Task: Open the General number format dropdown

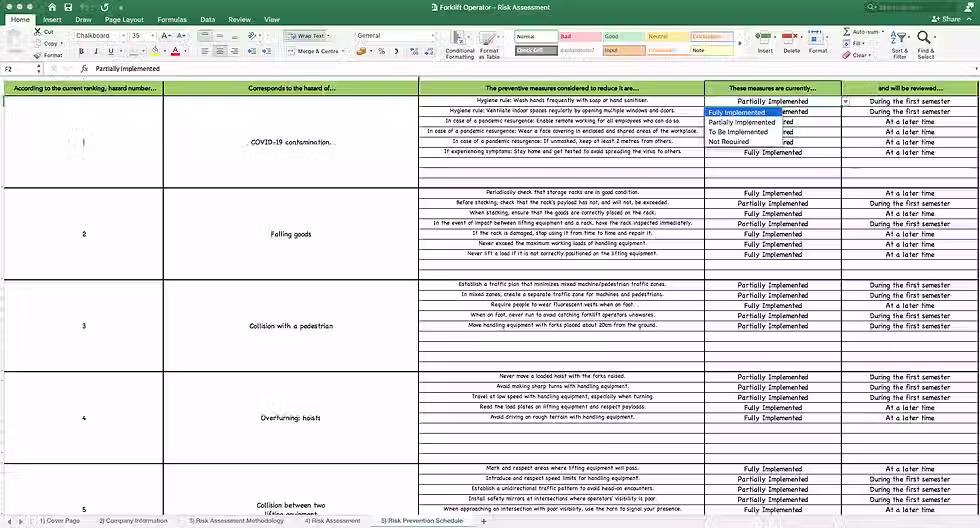Action: [x=432, y=36]
